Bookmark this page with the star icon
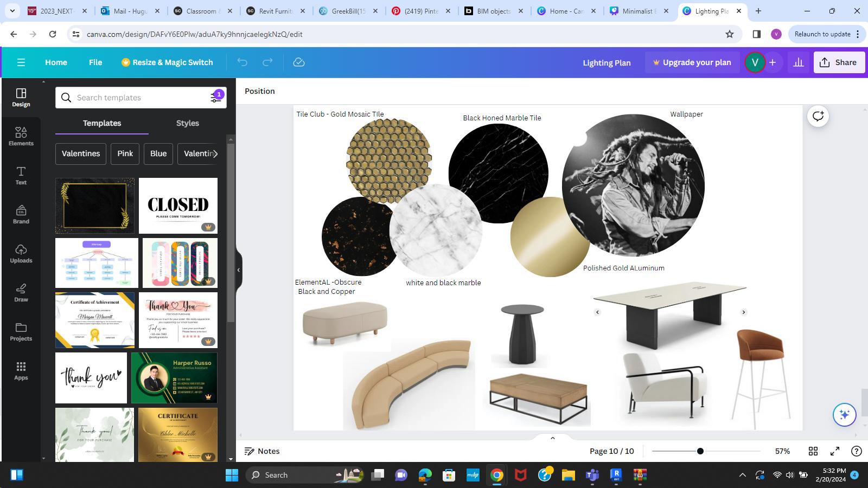 pos(730,34)
